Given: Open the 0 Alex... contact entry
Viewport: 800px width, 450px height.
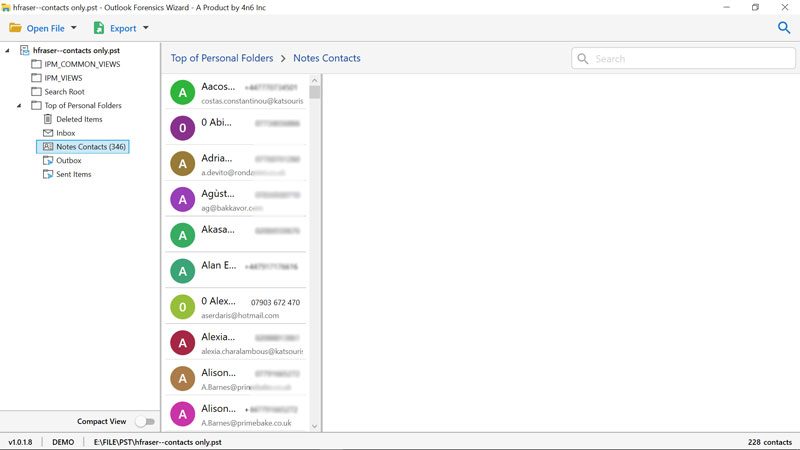Looking at the screenshot, I should click(236, 306).
